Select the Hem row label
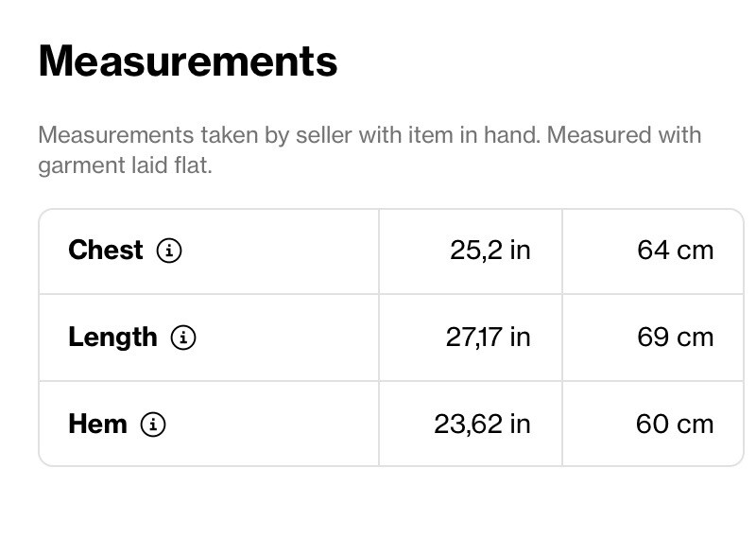Image resolution: width=756 pixels, height=537 pixels. (97, 424)
